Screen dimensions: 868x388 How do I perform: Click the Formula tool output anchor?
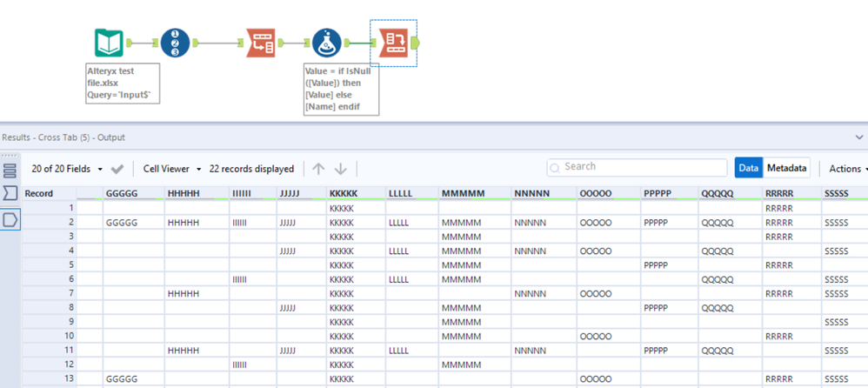[x=348, y=43]
